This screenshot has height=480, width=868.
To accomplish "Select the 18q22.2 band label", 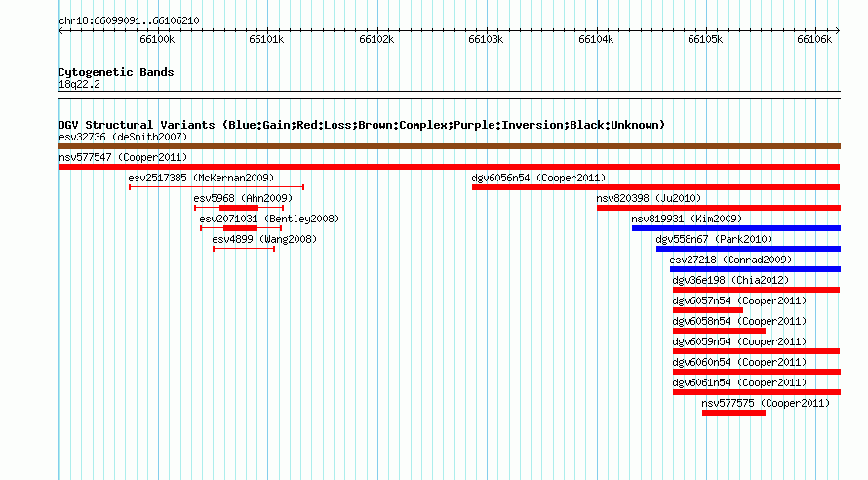I will (x=79, y=84).
